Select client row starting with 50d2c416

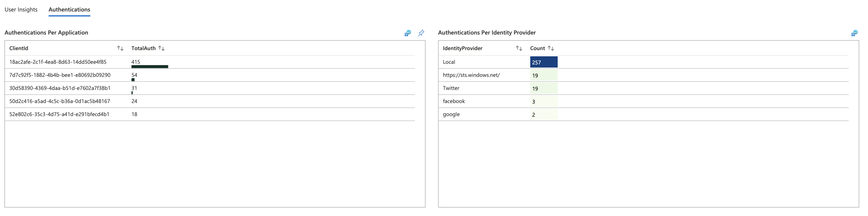pyautogui.click(x=210, y=101)
